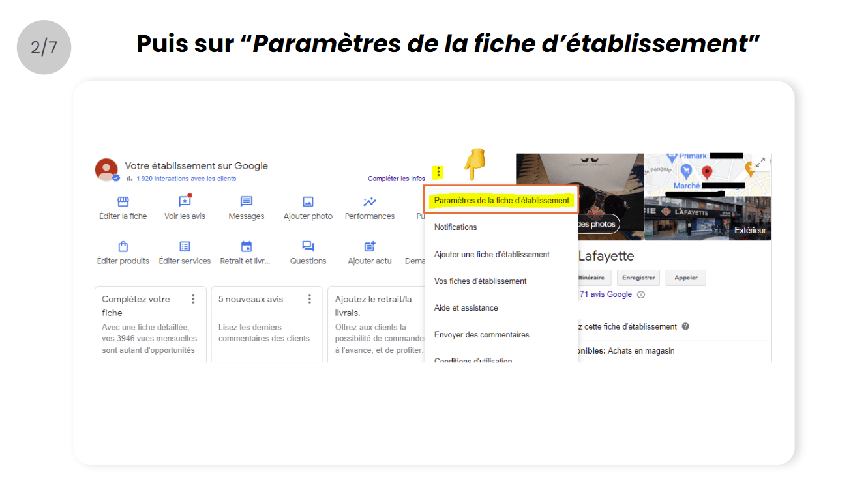This screenshot has height=486, width=868.
Task: Click the 'avis Google' reviews link
Action: (x=606, y=294)
